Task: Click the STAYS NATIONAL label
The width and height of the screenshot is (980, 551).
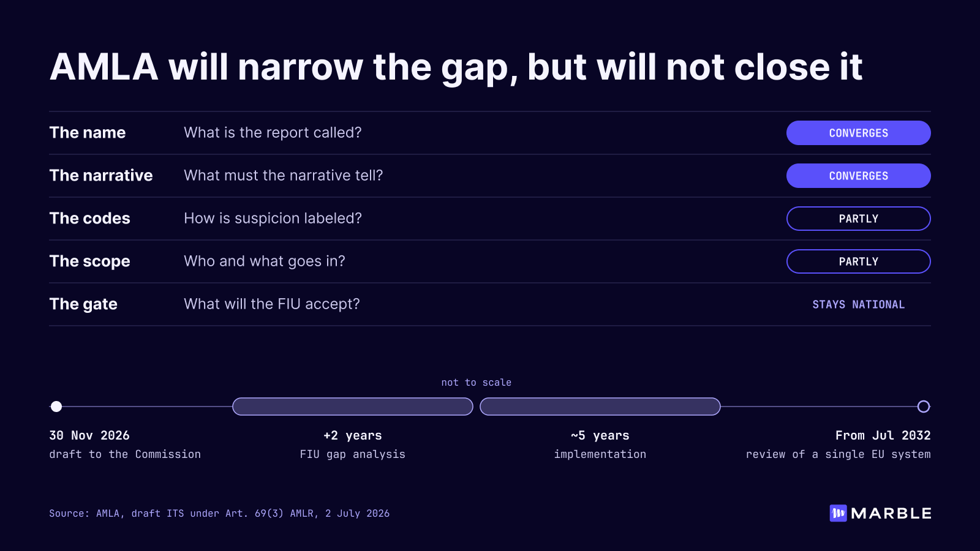Action: tap(859, 304)
